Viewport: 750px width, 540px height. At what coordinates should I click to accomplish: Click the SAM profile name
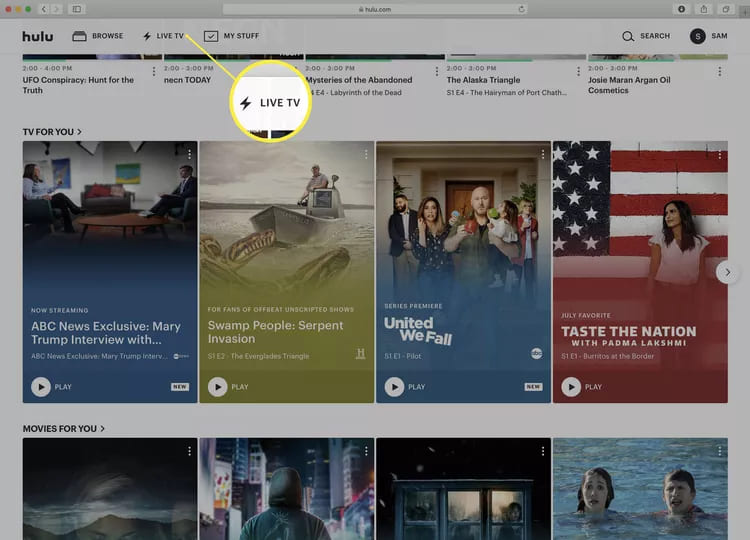(719, 36)
